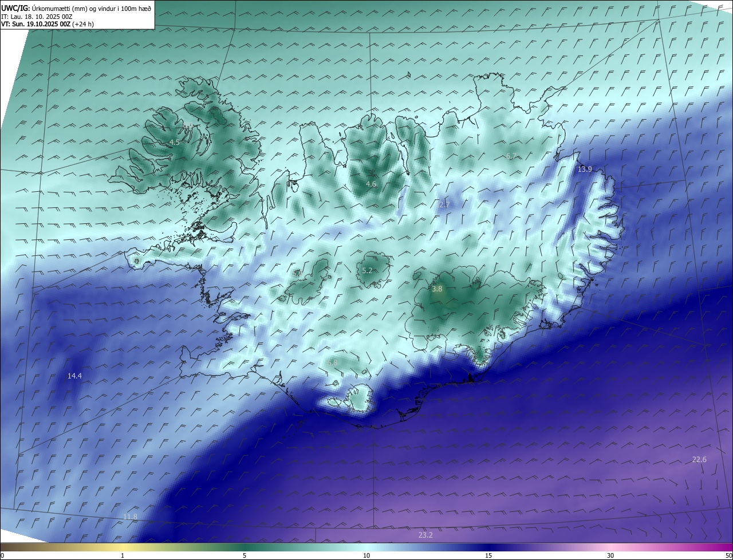This screenshot has height=560, width=733.
Task: Click the 23.2 value at the bottom center
Action: click(x=425, y=535)
